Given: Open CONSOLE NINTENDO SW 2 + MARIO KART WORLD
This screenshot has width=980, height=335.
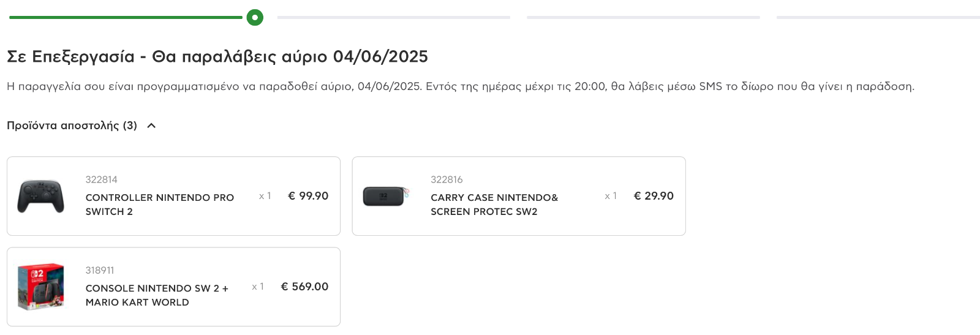Looking at the screenshot, I should [x=157, y=295].
